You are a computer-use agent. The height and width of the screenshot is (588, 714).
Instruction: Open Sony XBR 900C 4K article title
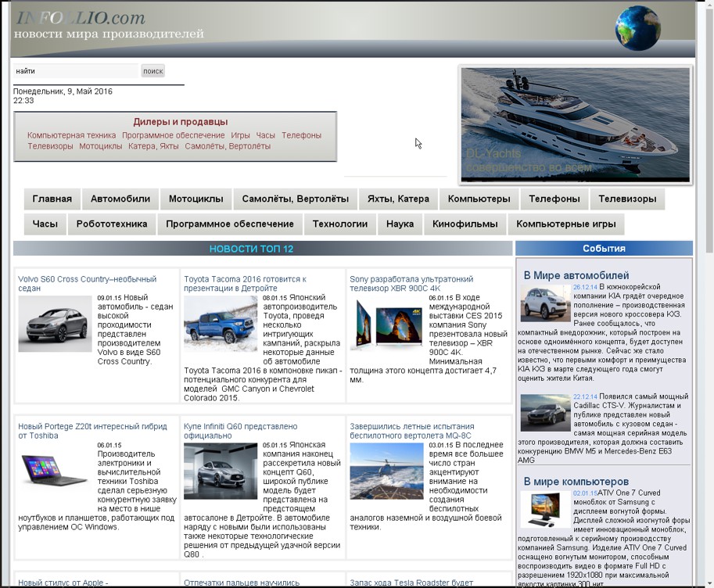(x=411, y=283)
